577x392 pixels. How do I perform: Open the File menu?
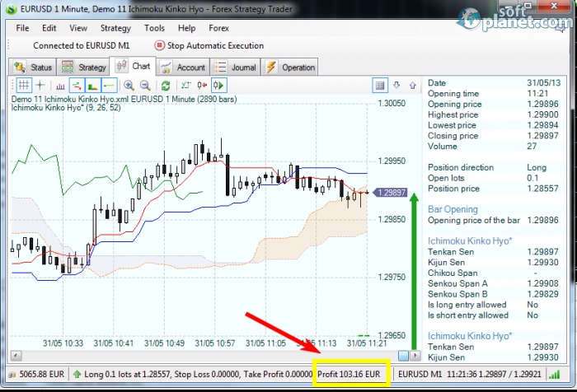[22, 28]
